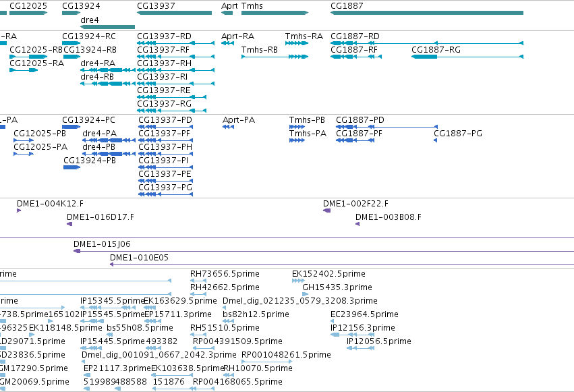Click transcript label CG13924-RC
The width and height of the screenshot is (574, 392).
point(89,36)
